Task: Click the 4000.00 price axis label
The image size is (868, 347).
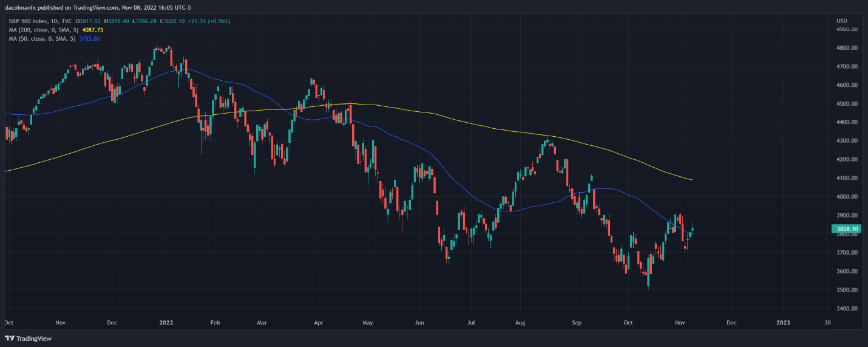Action: pos(846,197)
